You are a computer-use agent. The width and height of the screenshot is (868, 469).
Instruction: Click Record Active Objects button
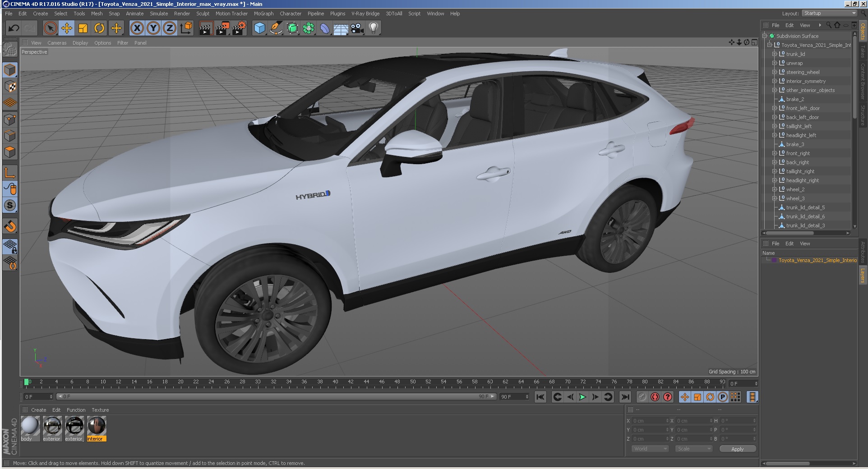(x=642, y=397)
